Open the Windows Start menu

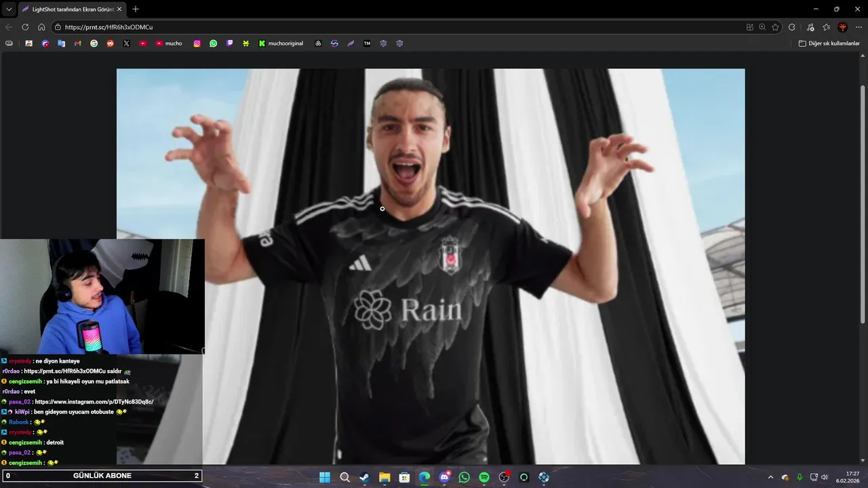[325, 477]
